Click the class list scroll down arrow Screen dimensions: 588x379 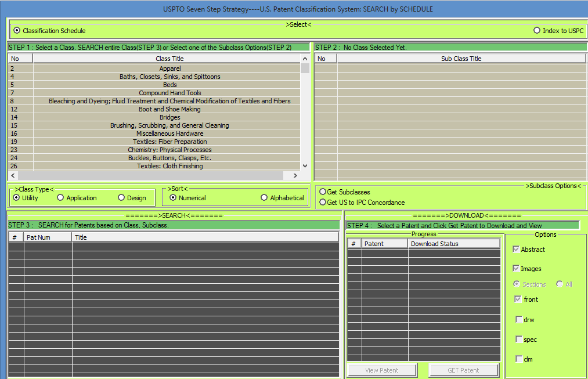[305, 165]
